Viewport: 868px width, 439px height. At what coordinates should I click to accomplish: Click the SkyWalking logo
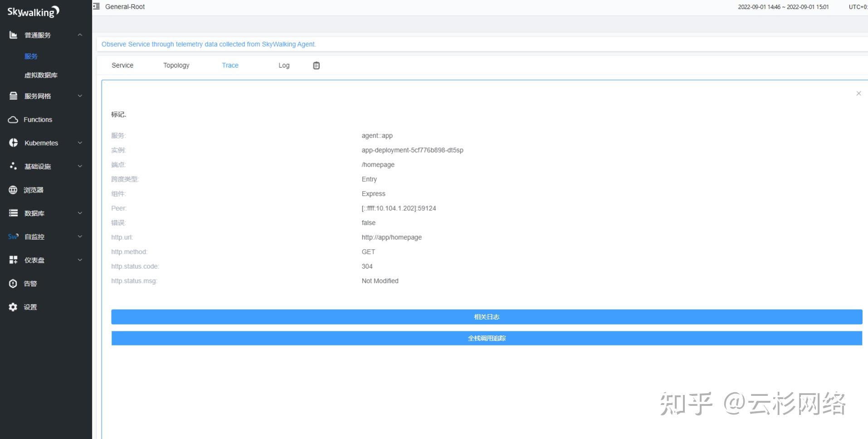point(32,11)
